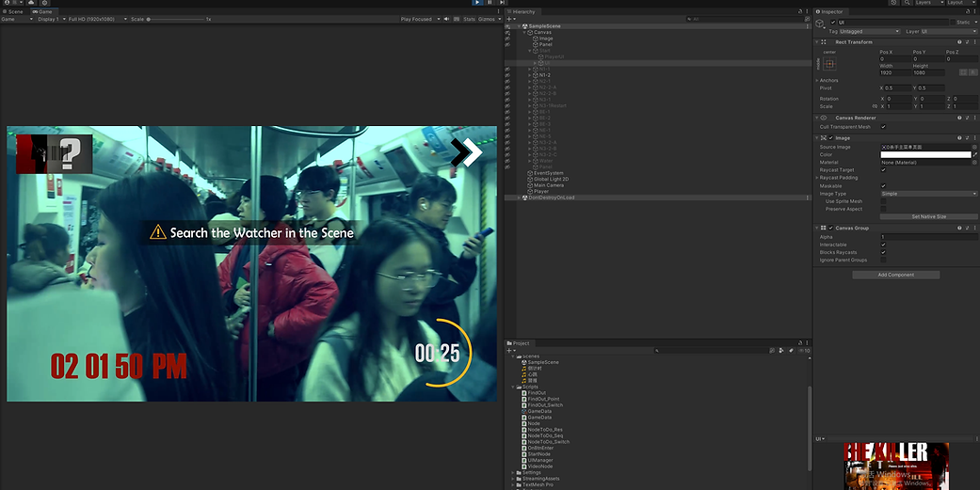Viewport: 980px width, 490px height.
Task: Open the Full HD resolution dropdown
Action: [x=96, y=19]
